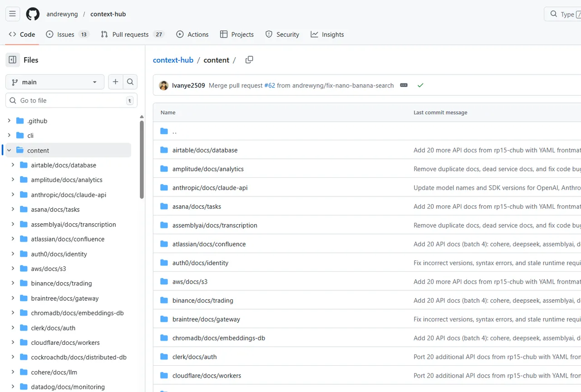The image size is (581, 392).
Task: Expand binance/docs/trading tree folder
Action: click(x=13, y=283)
